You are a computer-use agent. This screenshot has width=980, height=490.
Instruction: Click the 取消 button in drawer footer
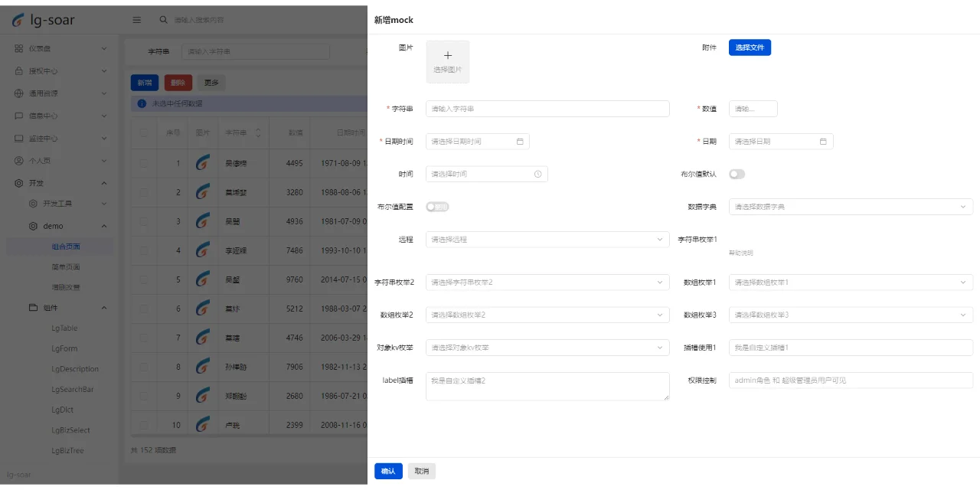click(422, 471)
